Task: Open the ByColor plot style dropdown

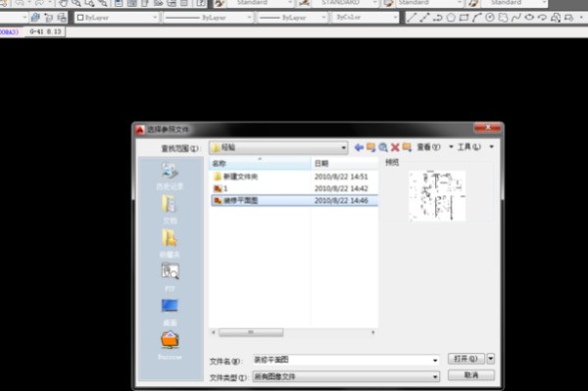Action: tap(365, 18)
